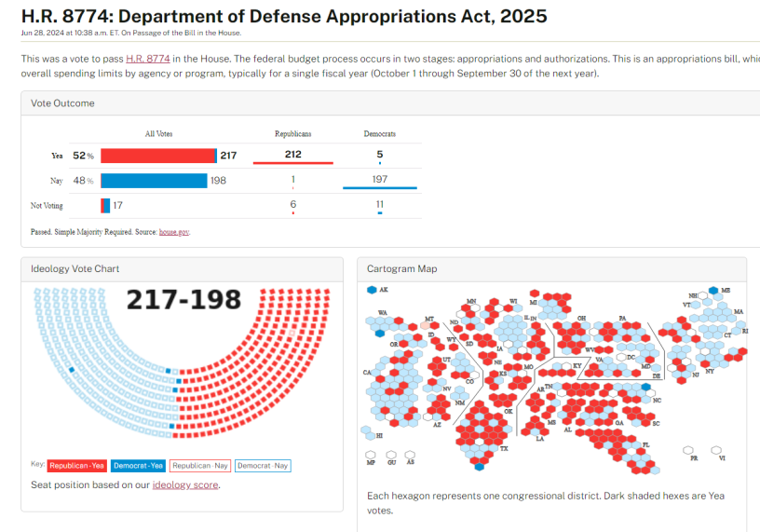Click the Democrat-Nay key swatch
760x532 pixels.
pyautogui.click(x=263, y=466)
